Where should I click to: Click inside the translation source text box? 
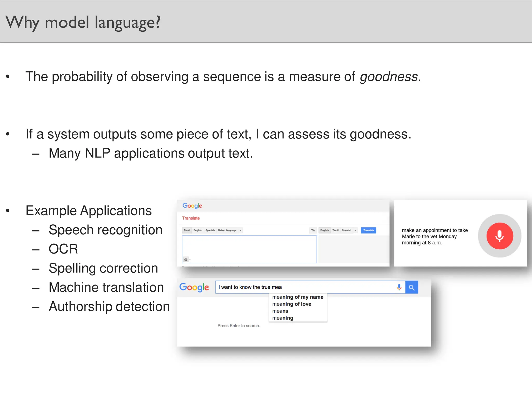[x=249, y=249]
